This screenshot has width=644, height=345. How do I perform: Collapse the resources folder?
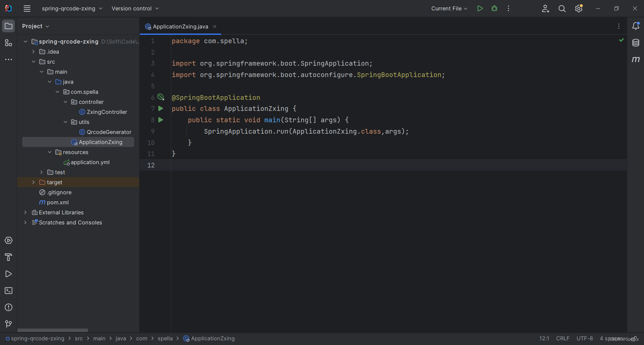click(x=50, y=152)
